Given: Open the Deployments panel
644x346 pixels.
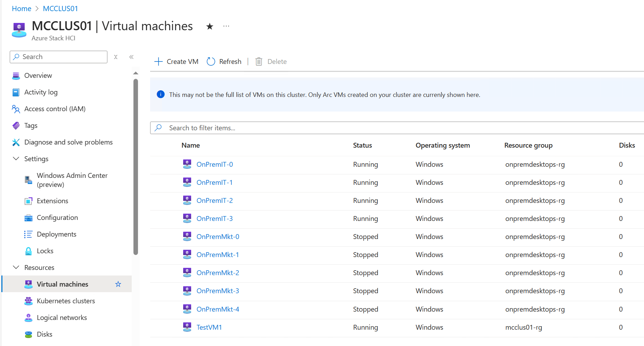Looking at the screenshot, I should click(x=56, y=234).
